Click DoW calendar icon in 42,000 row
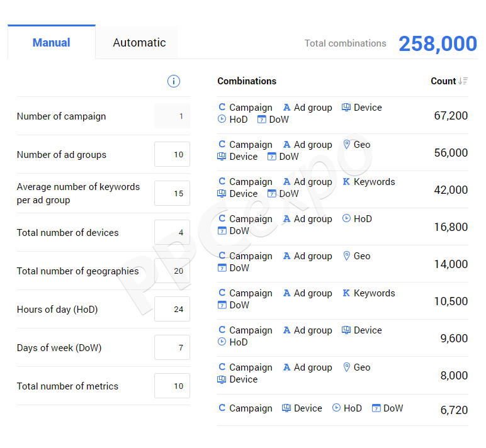This screenshot has height=448, width=486. (x=271, y=194)
